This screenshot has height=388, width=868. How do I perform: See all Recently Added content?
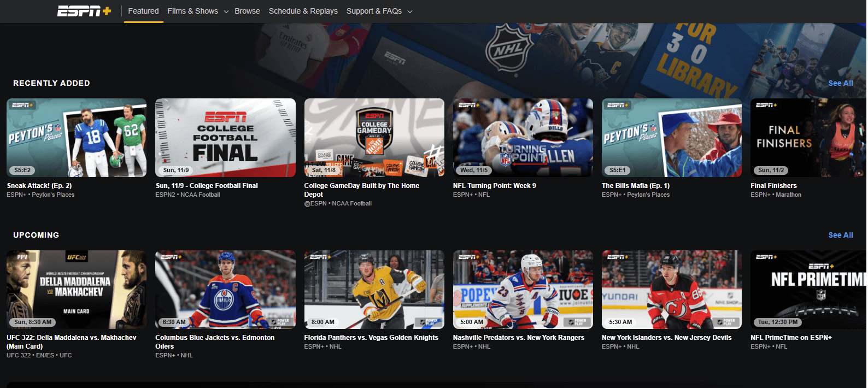click(840, 83)
